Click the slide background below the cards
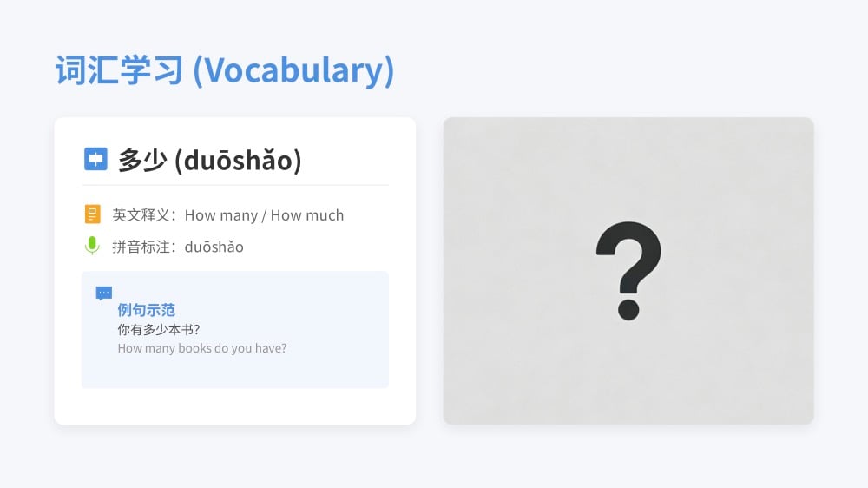Screen dimensions: 868x488 point(434,458)
